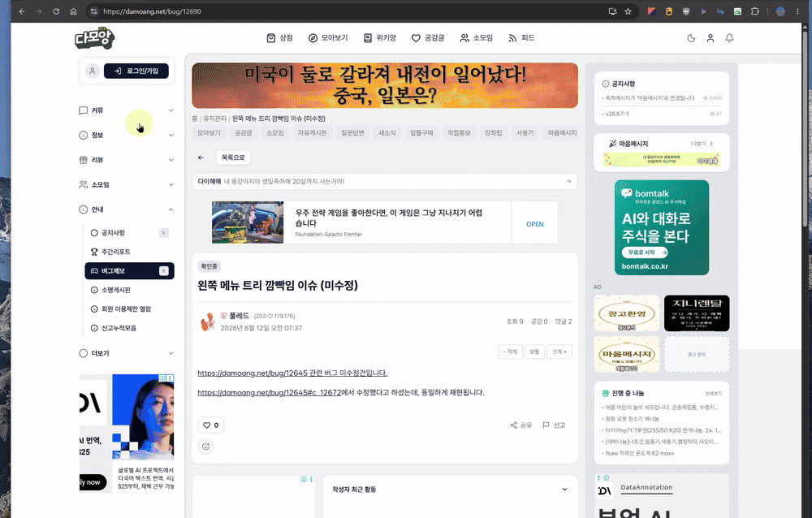Reload the page in browser

(56, 11)
